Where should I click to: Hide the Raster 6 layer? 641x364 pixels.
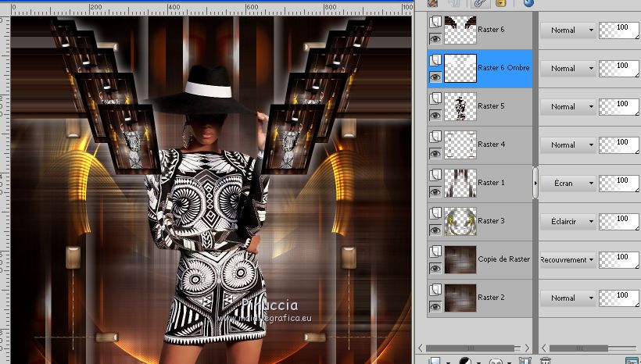[x=435, y=39]
